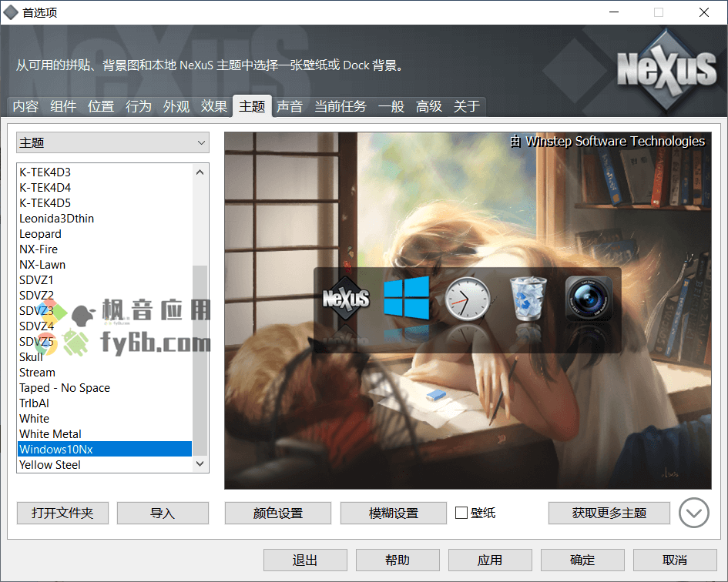728x582 pixels.
Task: Select the SDVZ2 theme
Action: pyautogui.click(x=105, y=295)
